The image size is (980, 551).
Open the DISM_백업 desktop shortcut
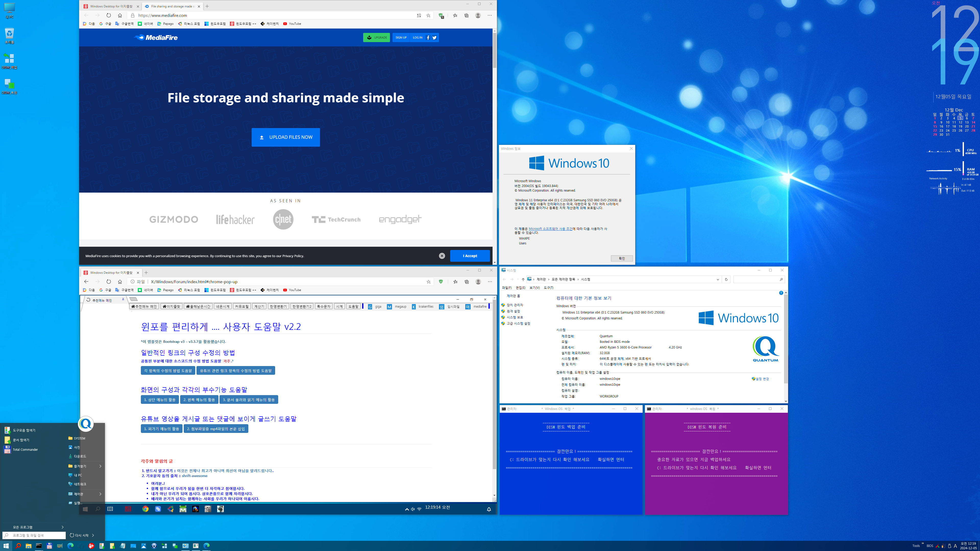[9, 61]
